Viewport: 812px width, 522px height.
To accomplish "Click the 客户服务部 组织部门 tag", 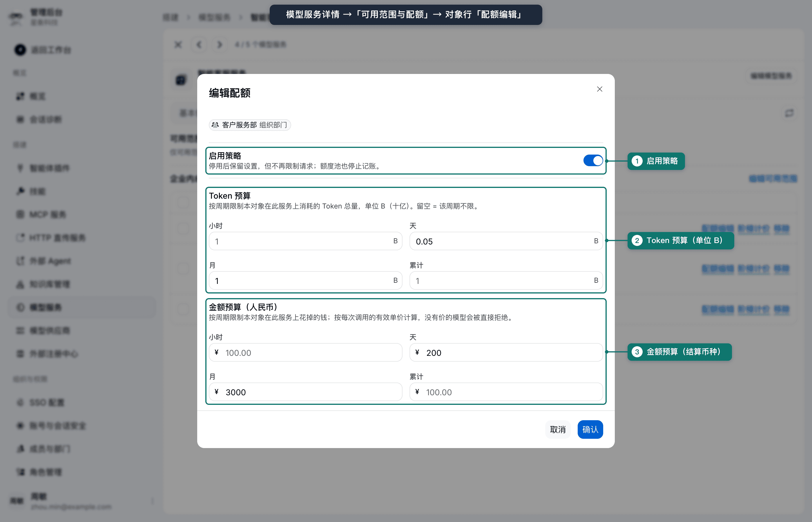I will coord(250,125).
